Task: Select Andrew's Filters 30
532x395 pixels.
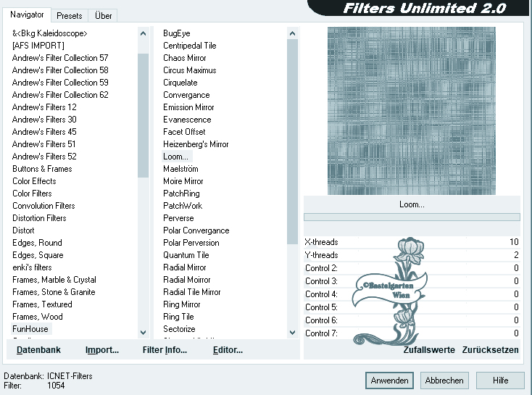Action: tap(44, 120)
